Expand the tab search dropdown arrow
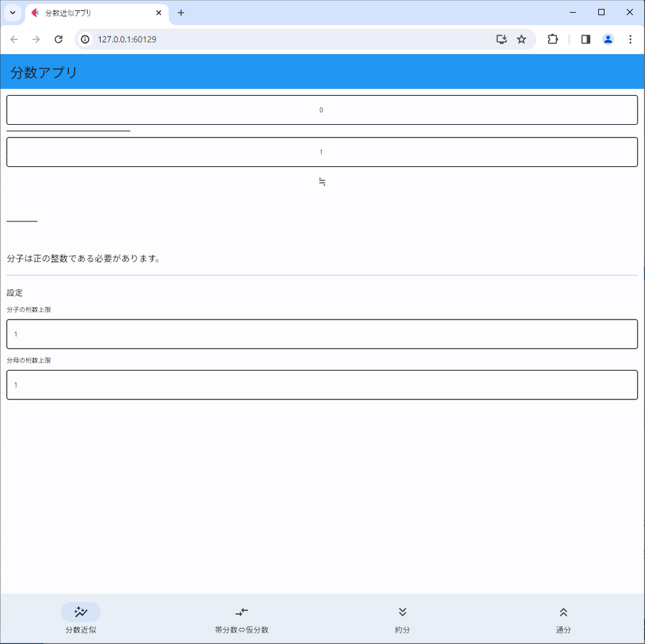645x644 pixels. pyautogui.click(x=13, y=13)
